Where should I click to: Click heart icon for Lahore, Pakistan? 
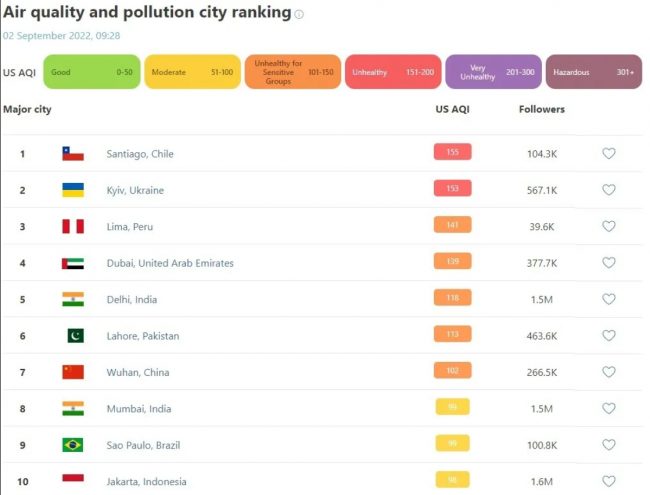[x=608, y=336]
